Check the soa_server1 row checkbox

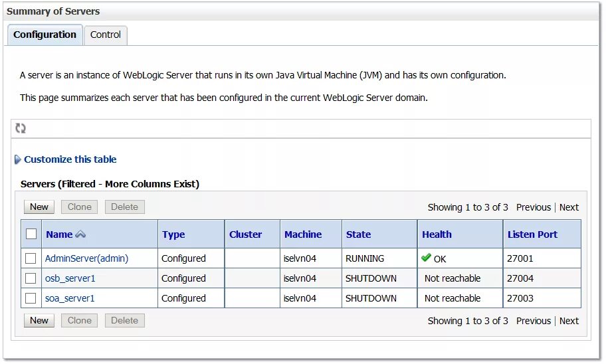pyautogui.click(x=31, y=298)
